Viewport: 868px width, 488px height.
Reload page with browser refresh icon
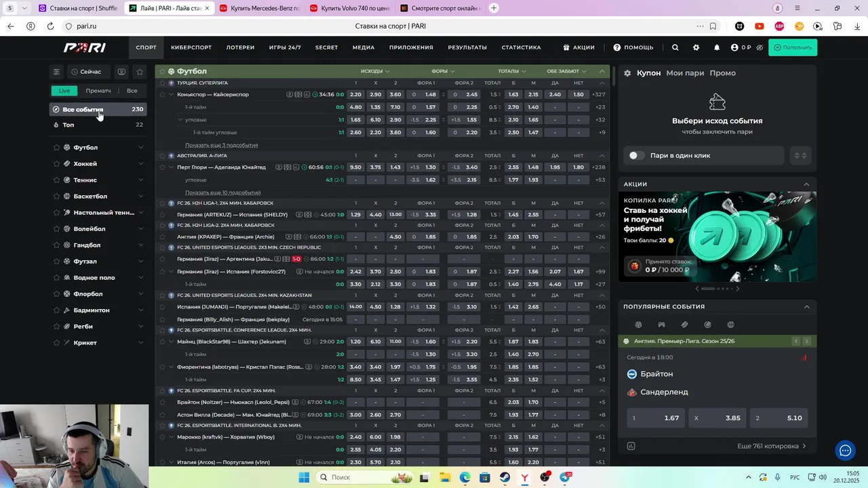(x=50, y=26)
